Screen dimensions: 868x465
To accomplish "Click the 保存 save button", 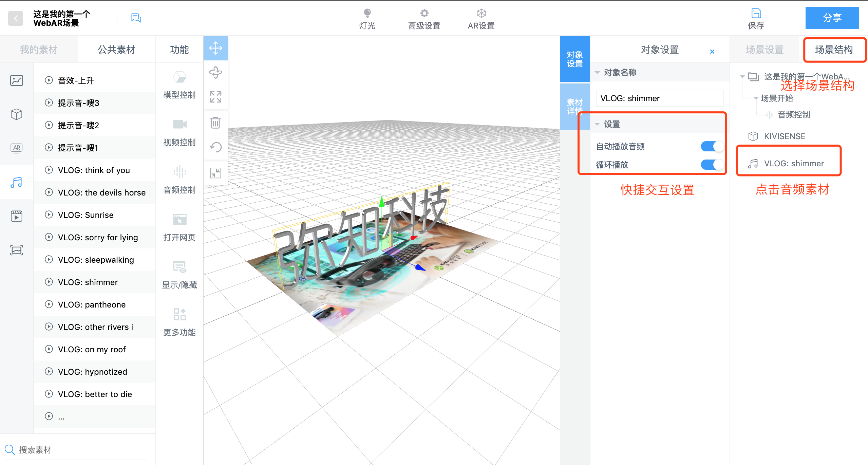I will (x=756, y=19).
